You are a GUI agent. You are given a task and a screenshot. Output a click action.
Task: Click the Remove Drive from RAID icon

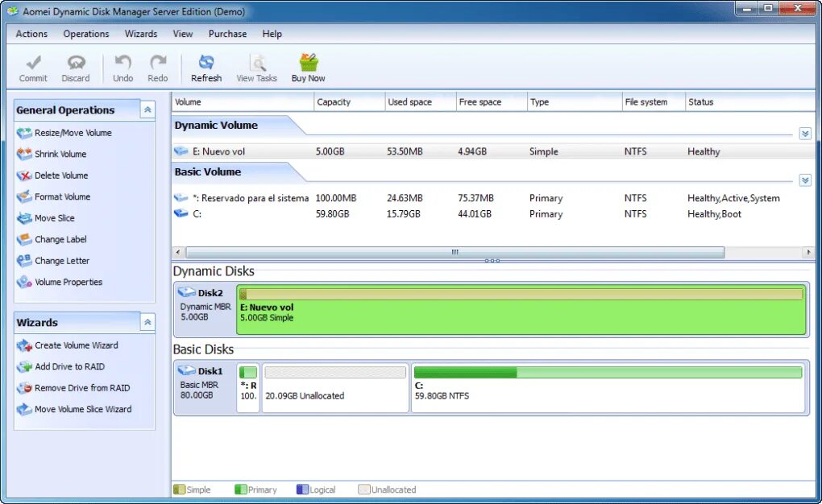click(24, 388)
